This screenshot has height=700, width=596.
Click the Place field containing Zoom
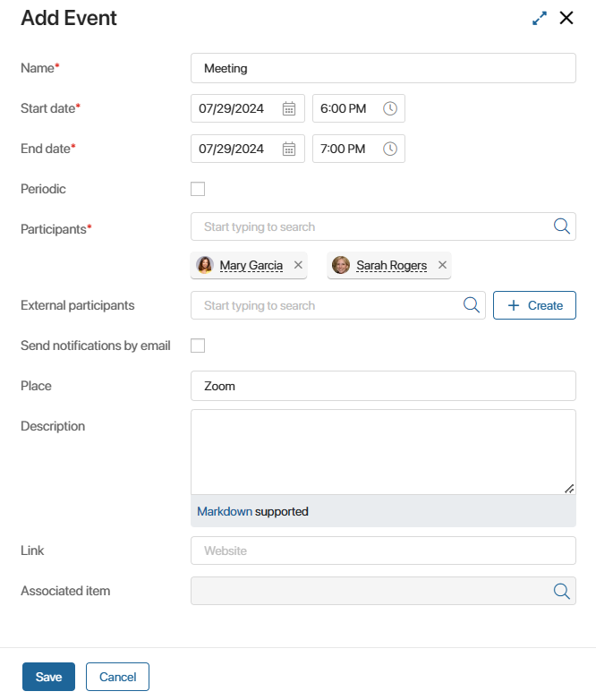pyautogui.click(x=383, y=386)
